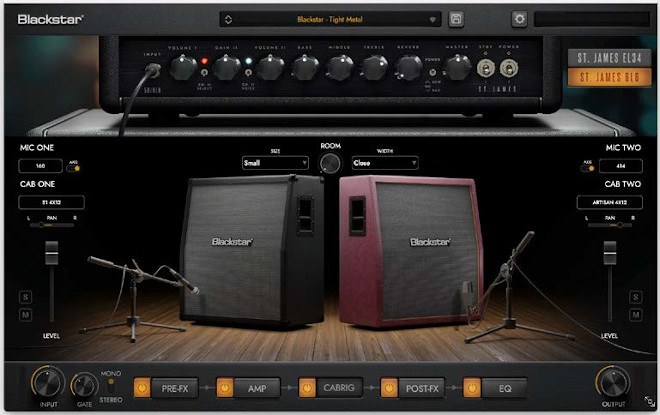This screenshot has height=415, width=660.
Task: Solo Cab One with the S button
Action: click(x=26, y=298)
